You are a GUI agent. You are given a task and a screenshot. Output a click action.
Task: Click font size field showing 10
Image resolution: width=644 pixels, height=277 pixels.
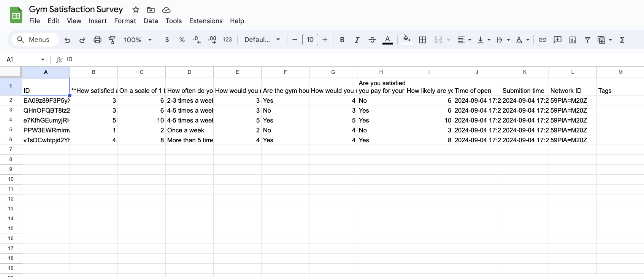coord(310,40)
